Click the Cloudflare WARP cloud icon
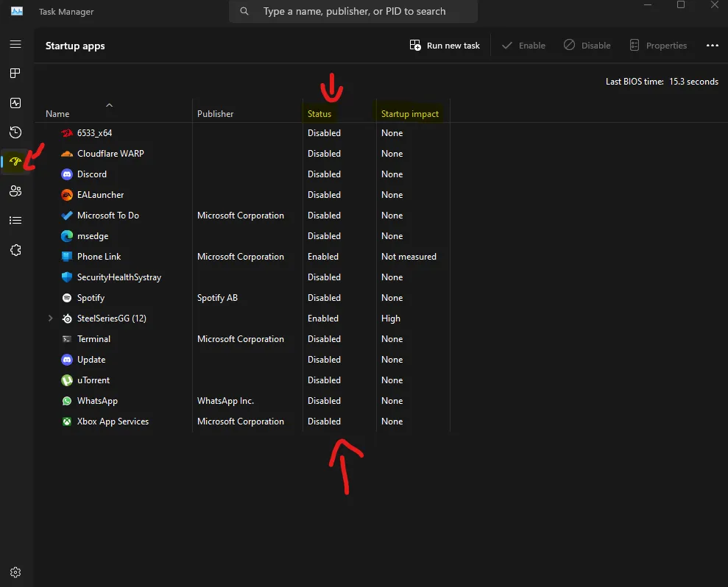Screen dimensions: 728x587 [67, 154]
